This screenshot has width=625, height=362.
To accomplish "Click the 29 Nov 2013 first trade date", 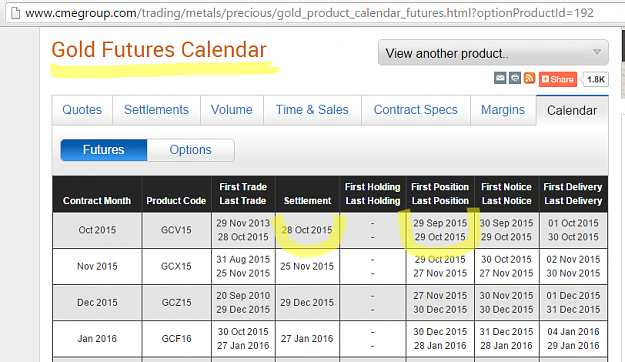I will click(243, 223).
